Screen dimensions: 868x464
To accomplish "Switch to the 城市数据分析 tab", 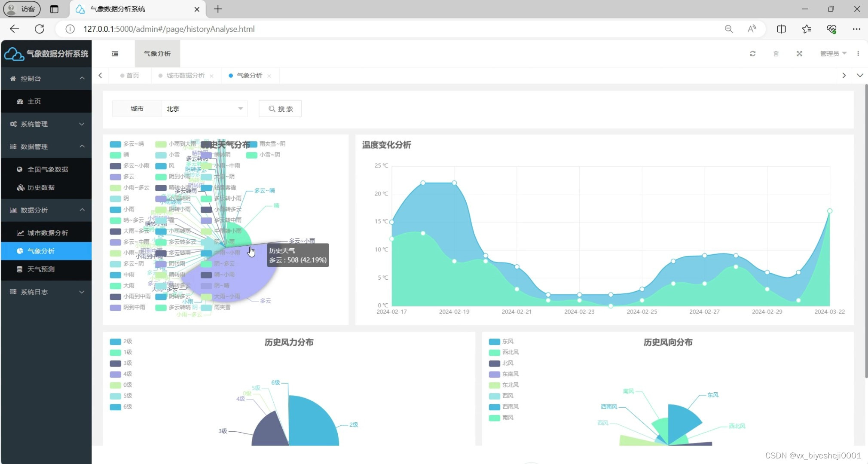I will tap(185, 75).
